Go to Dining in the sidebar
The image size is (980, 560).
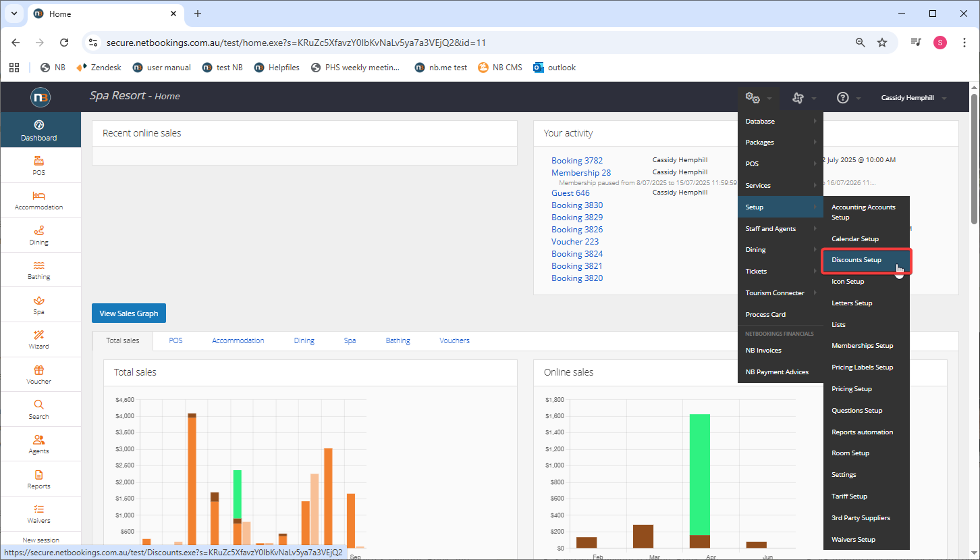click(39, 235)
